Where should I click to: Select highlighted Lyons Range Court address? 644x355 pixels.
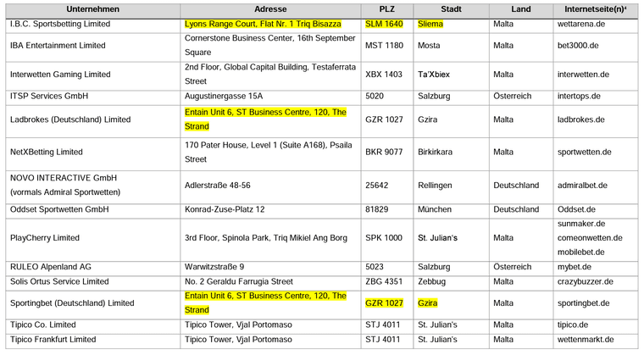tap(263, 24)
